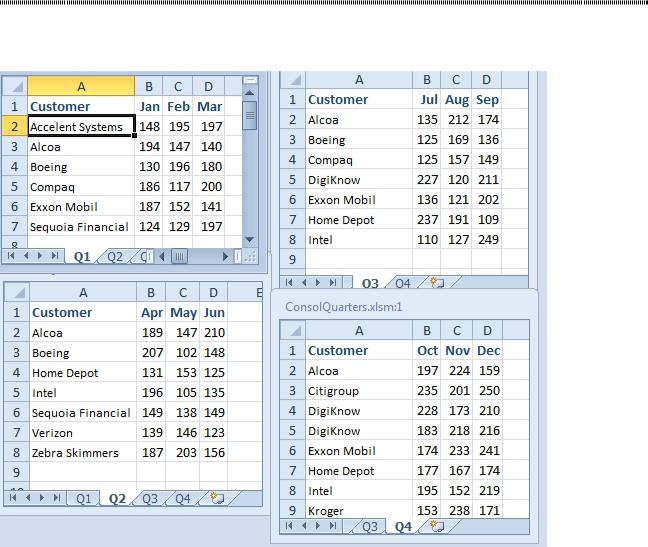This screenshot has height=547, width=648.
Task: Jump to first sheet in Q1 window
Action: [x=11, y=256]
